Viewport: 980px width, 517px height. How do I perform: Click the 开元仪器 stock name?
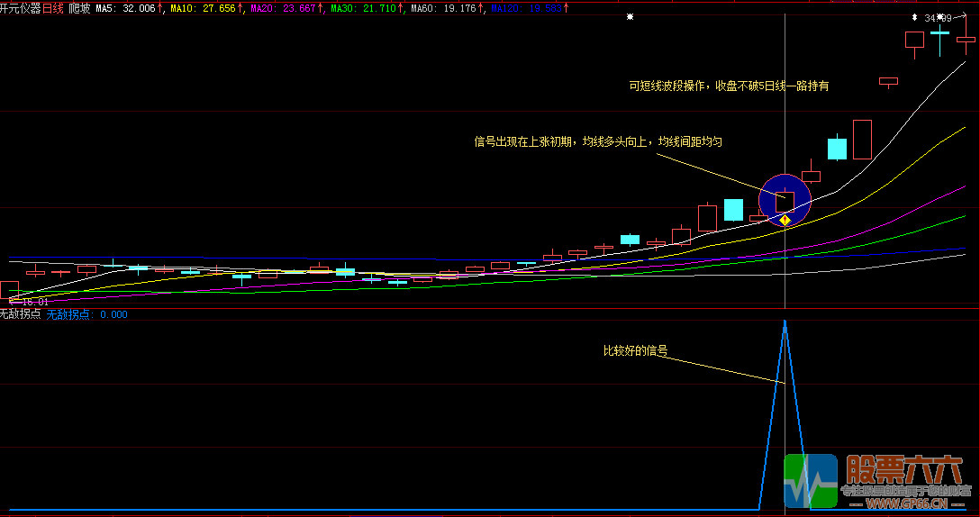point(21,8)
